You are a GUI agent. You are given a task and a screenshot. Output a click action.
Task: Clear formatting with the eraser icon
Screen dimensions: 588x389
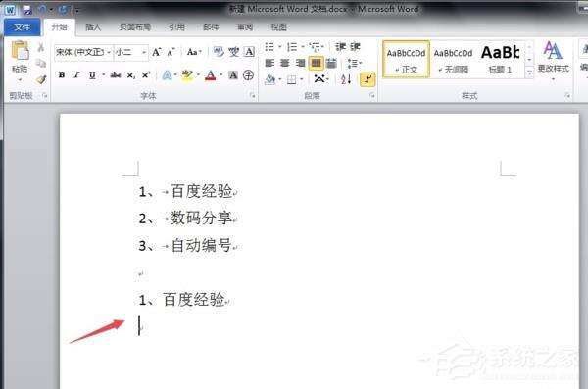(x=219, y=52)
